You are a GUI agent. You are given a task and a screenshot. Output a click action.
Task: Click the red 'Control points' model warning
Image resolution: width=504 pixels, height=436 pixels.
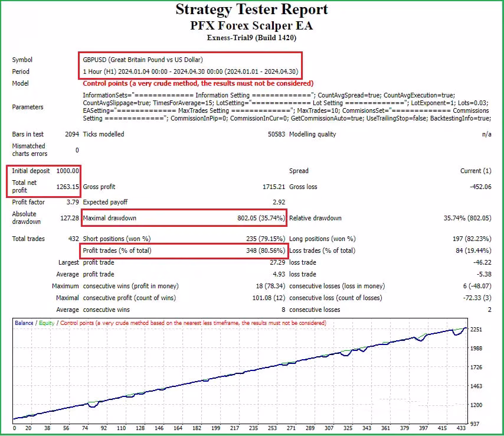198,83
